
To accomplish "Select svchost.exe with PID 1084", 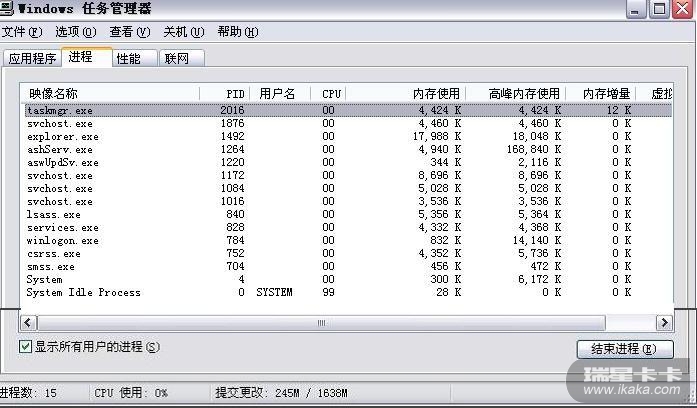I will pyautogui.click(x=348, y=188).
